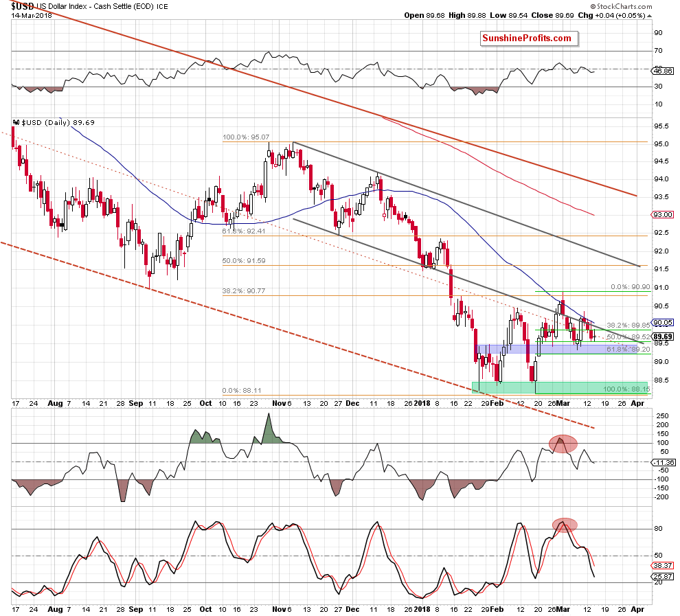Click the green retracement label 61.8%: 89.20

(628, 349)
